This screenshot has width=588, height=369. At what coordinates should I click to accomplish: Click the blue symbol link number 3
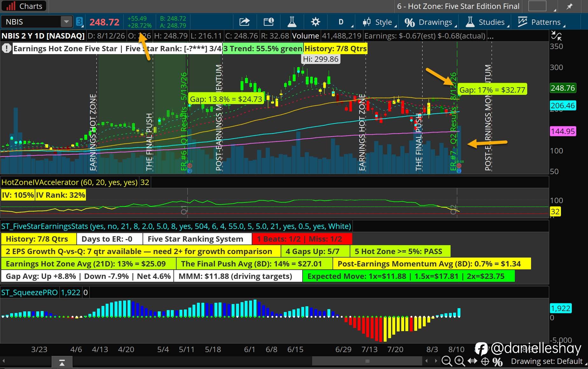pos(79,22)
